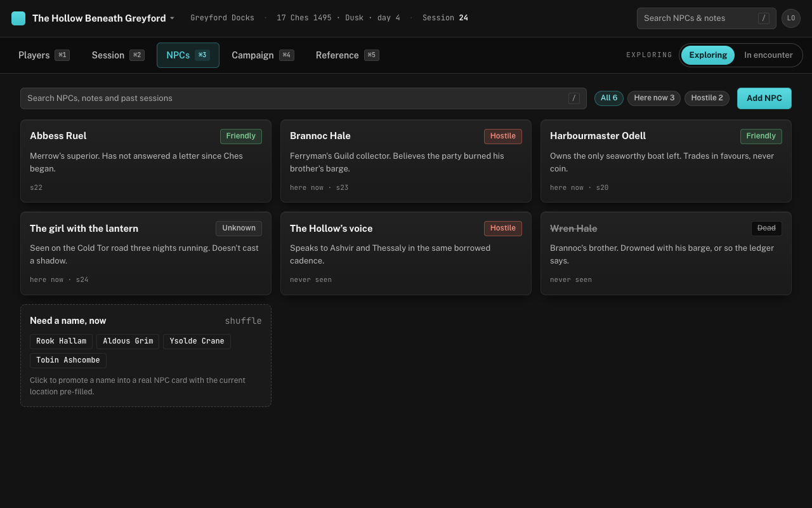The image size is (812, 508).
Task: Promote the name Ysolde Crane
Action: coord(197,342)
